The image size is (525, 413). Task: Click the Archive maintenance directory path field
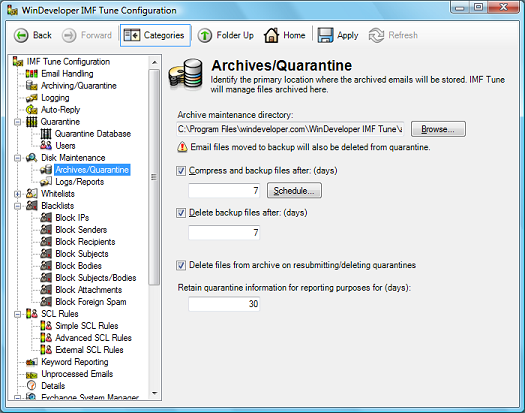click(x=290, y=129)
